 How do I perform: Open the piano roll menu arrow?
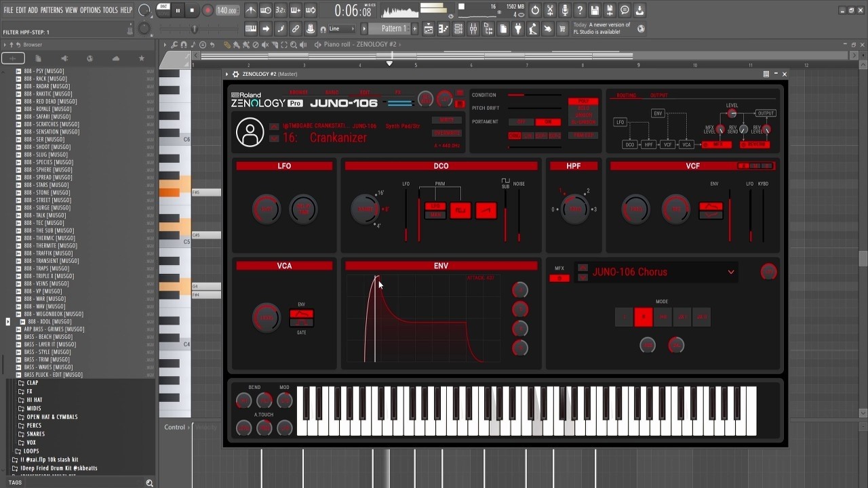pyautogui.click(x=164, y=45)
